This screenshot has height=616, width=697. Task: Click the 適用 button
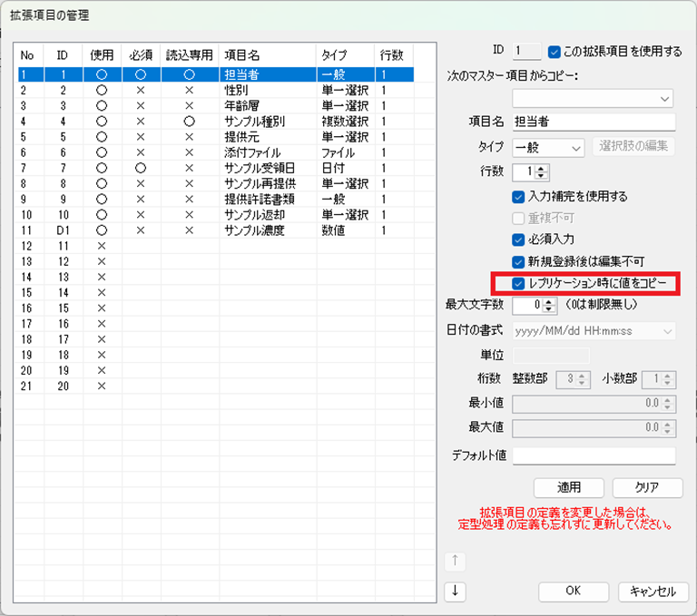[568, 487]
